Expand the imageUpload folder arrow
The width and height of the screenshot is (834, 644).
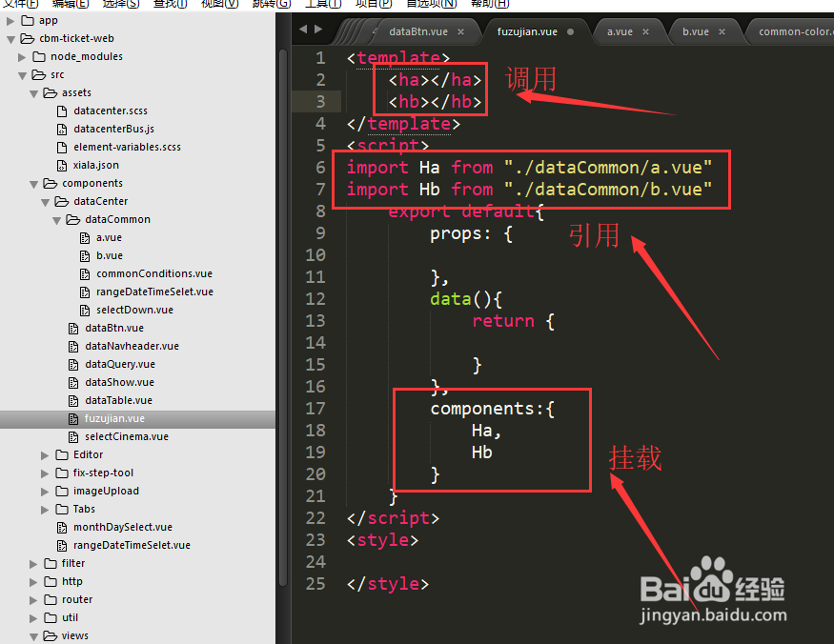point(45,492)
